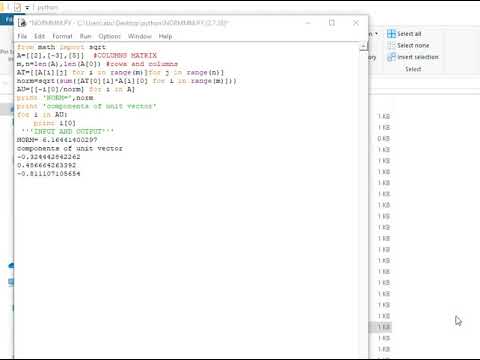
Task: Minimize the IDLE editor window
Action: point(308,23)
